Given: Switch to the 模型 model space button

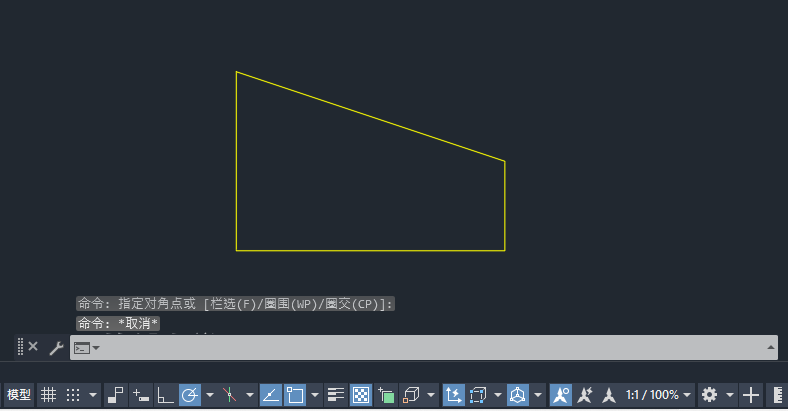Looking at the screenshot, I should click(19, 395).
